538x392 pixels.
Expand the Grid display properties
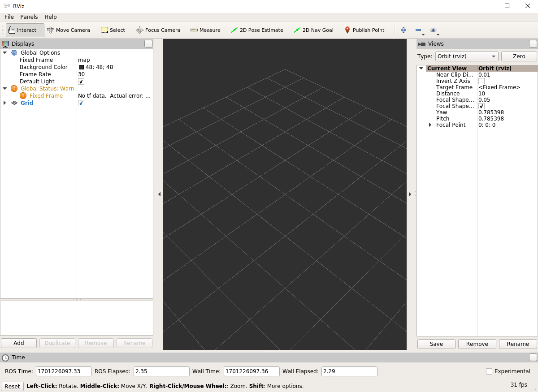pyautogui.click(x=5, y=103)
